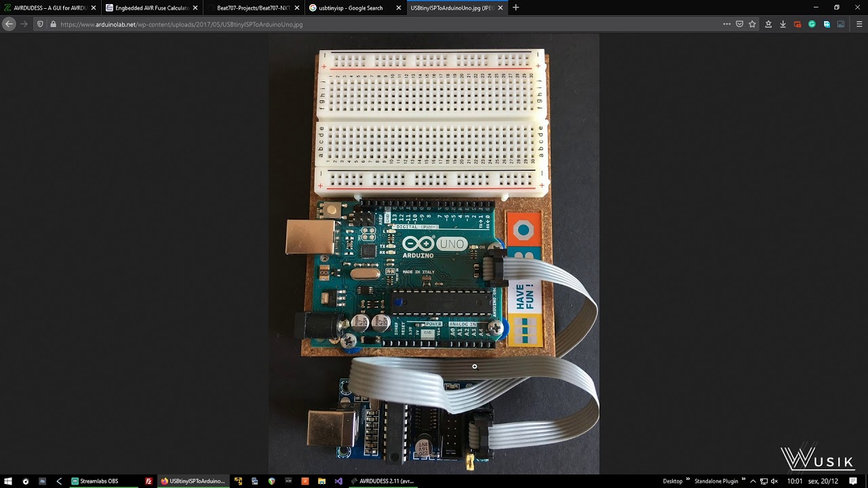Open the page actions three-dot menu
The width and height of the screenshot is (868, 488).
[727, 24]
